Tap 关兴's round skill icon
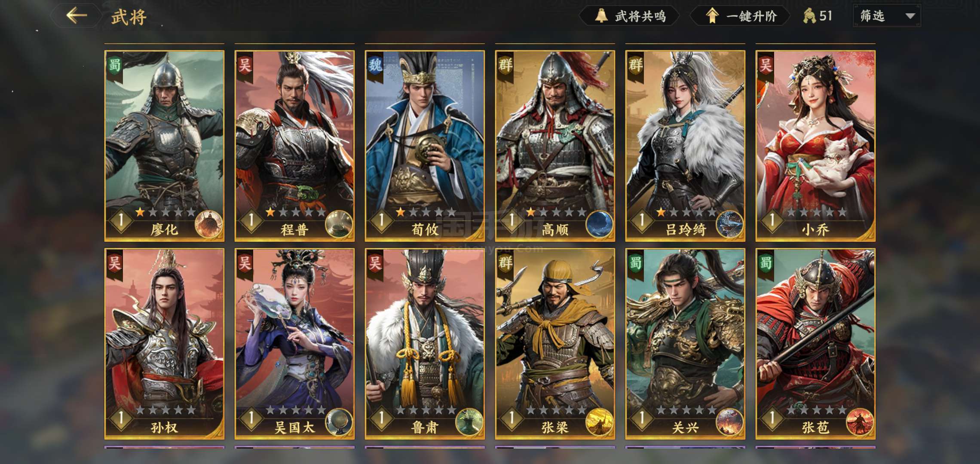The image size is (980, 464). pos(729,422)
